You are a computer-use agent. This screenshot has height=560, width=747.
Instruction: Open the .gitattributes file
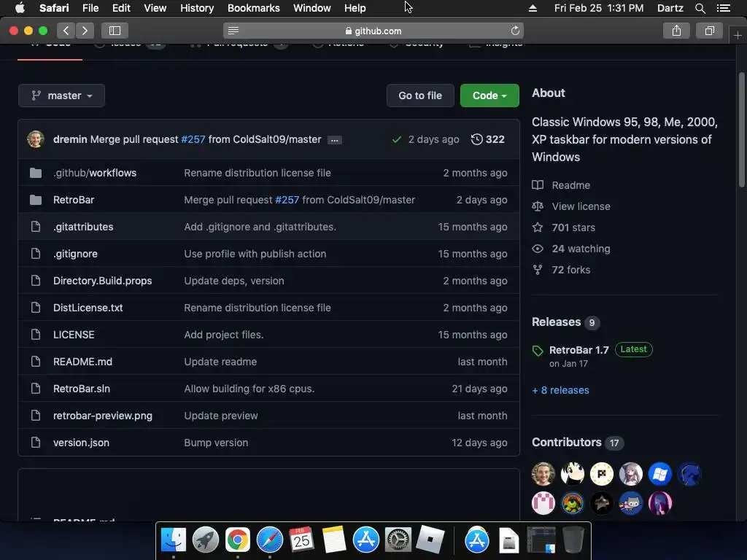coord(83,227)
